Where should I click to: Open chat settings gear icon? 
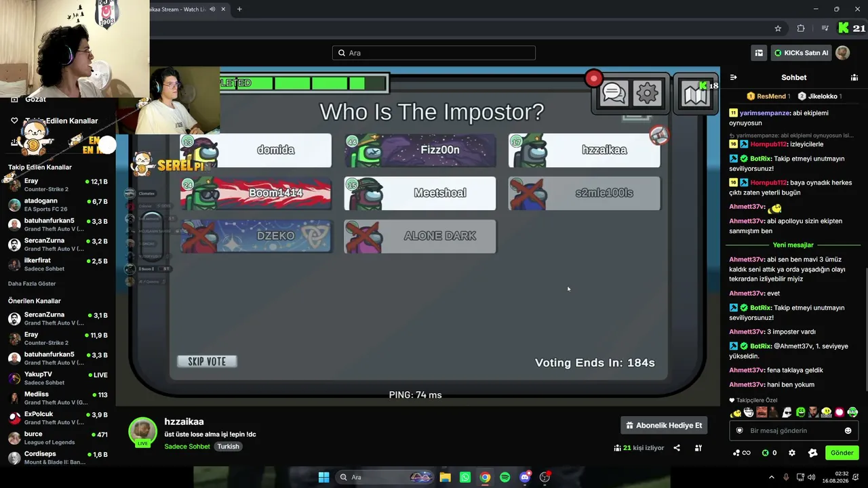click(x=792, y=453)
